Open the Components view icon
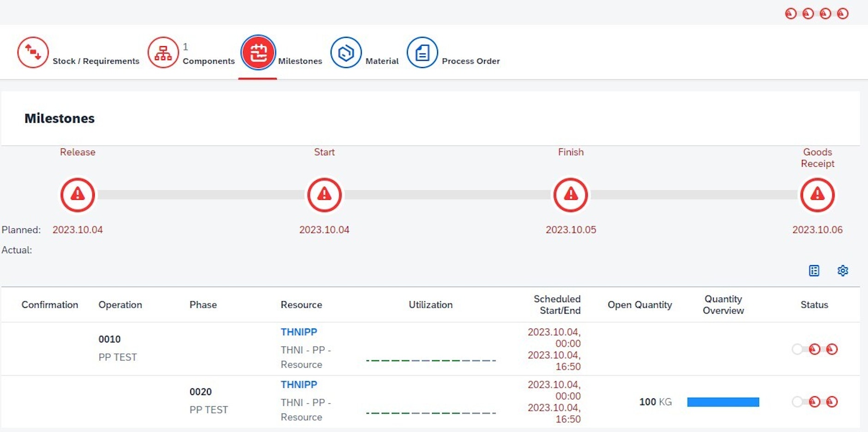 pyautogui.click(x=163, y=52)
